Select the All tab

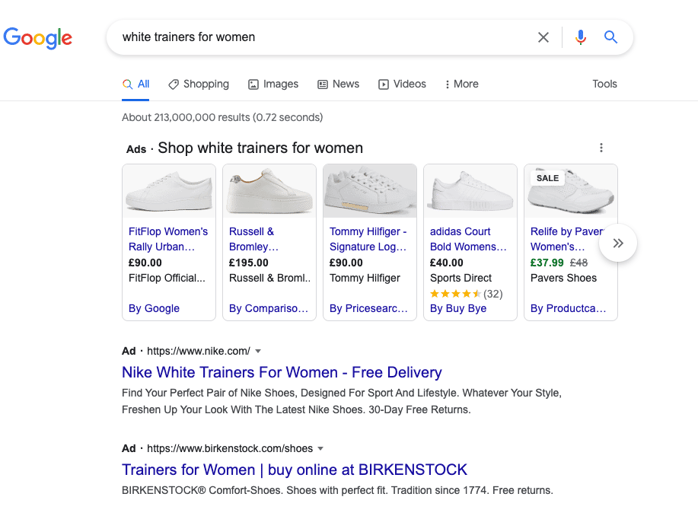(x=136, y=84)
